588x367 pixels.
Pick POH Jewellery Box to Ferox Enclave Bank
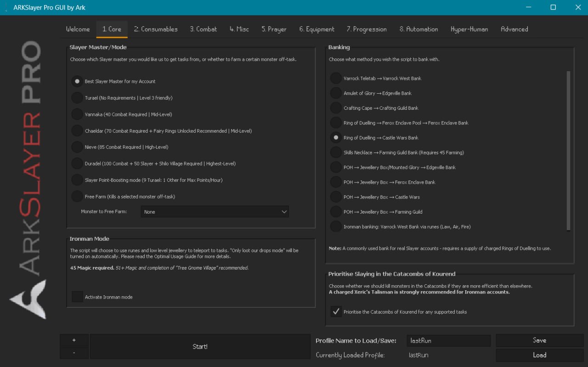tap(336, 182)
